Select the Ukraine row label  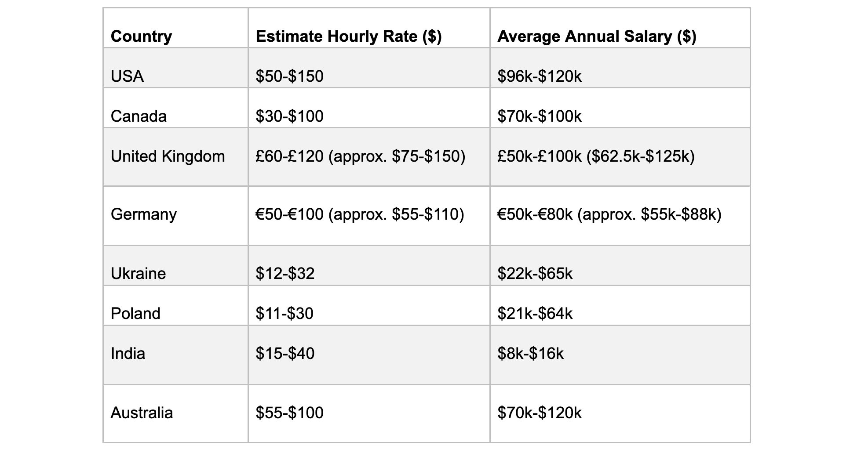tap(175, 265)
